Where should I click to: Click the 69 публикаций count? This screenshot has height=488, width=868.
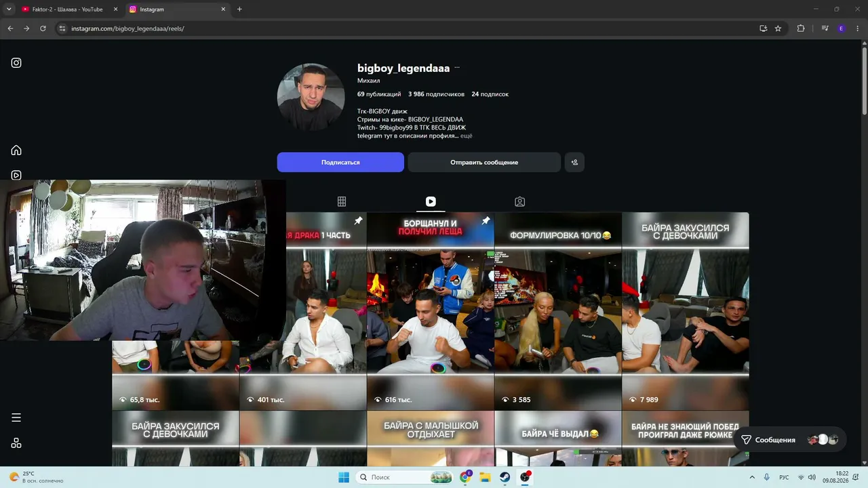point(379,94)
